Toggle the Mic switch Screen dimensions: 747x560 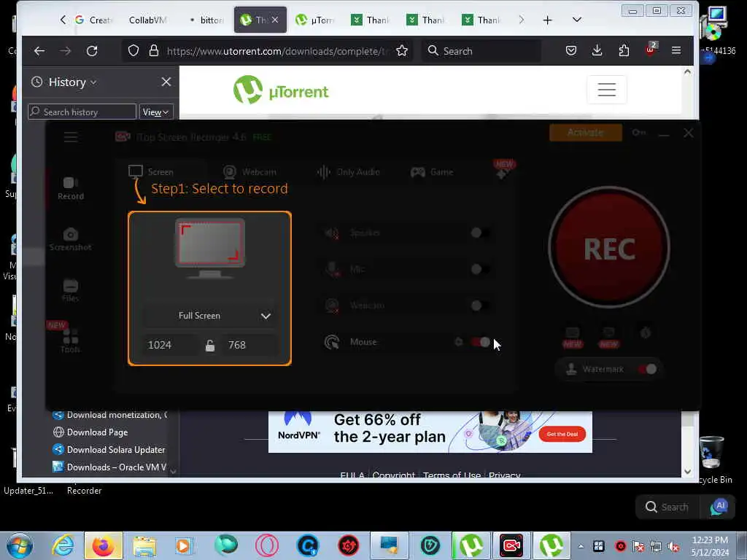pyautogui.click(x=480, y=269)
